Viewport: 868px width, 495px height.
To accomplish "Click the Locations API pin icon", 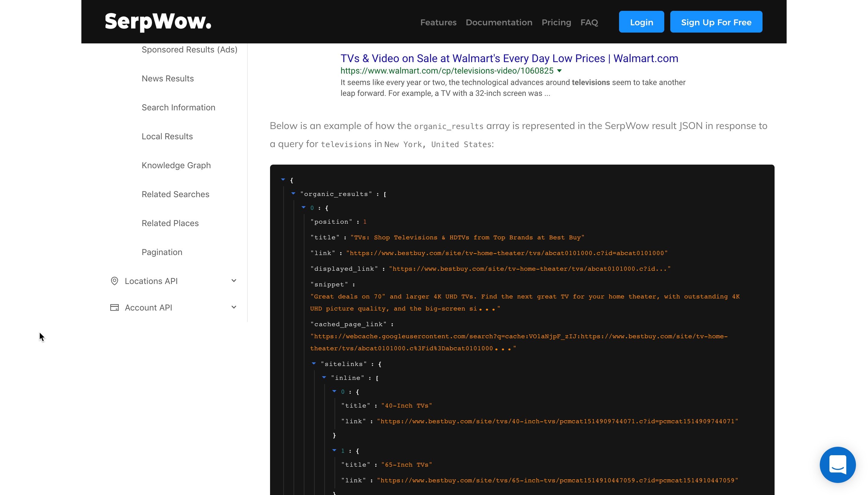I will point(115,281).
